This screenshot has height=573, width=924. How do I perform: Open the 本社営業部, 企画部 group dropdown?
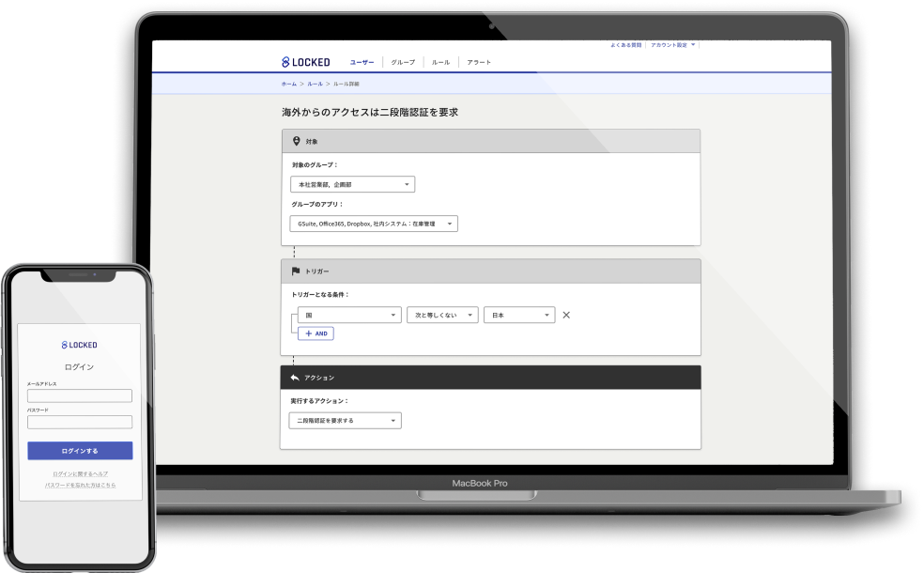[352, 185]
